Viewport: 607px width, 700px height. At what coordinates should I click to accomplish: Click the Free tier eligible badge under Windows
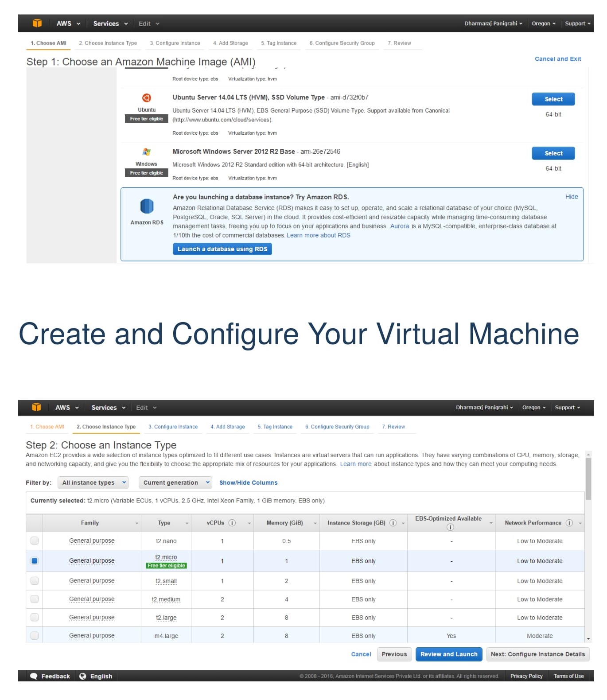coord(147,173)
